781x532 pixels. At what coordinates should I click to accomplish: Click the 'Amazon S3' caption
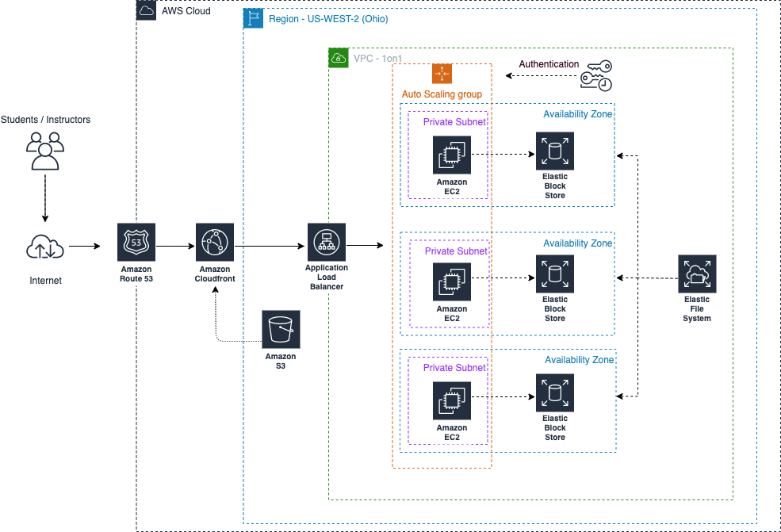[281, 362]
